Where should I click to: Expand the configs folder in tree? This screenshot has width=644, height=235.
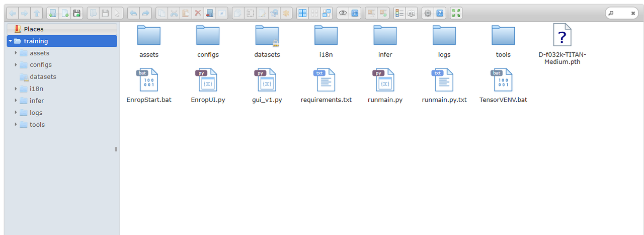[16, 65]
